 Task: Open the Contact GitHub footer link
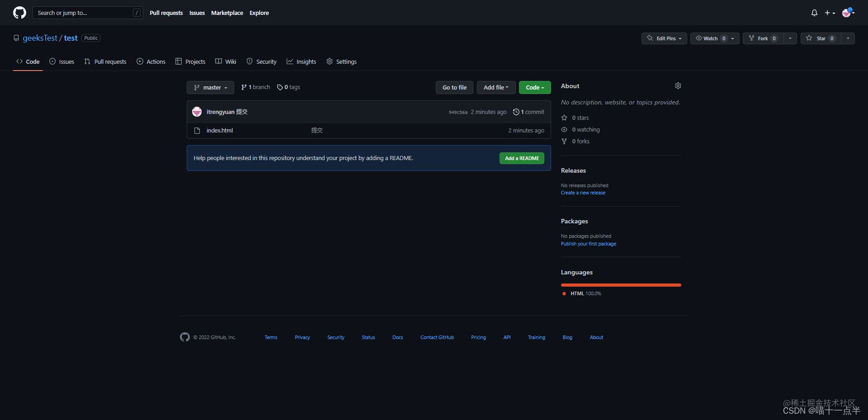pos(437,337)
